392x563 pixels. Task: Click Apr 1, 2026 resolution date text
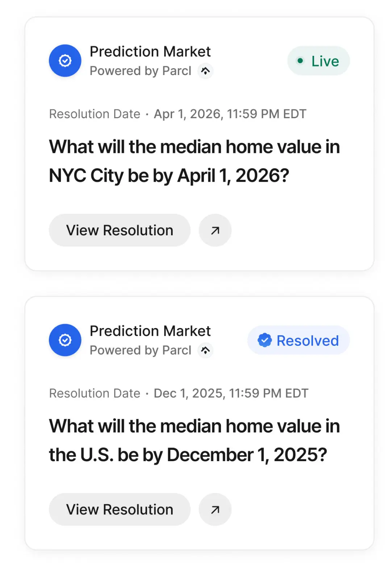pos(230,114)
